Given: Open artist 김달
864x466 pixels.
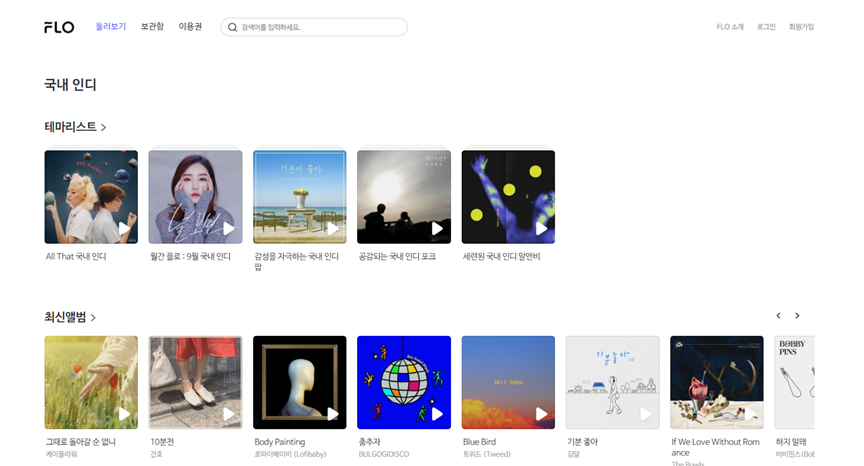Looking at the screenshot, I should (574, 454).
